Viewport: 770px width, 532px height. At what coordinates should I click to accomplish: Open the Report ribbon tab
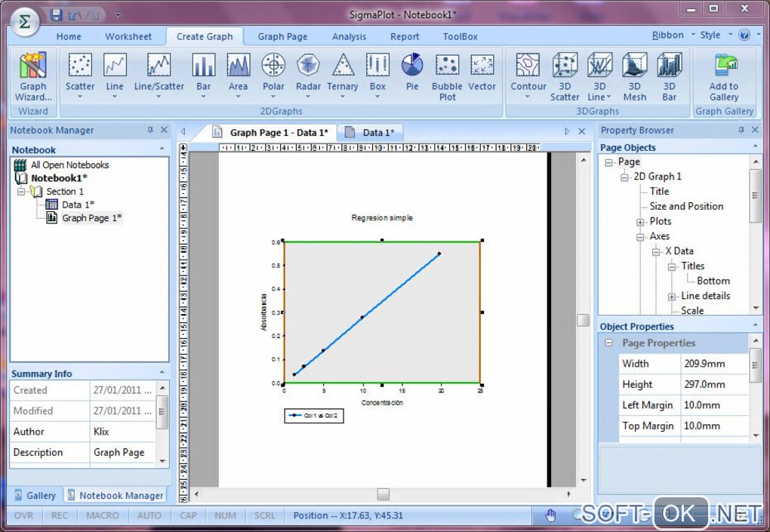(405, 36)
